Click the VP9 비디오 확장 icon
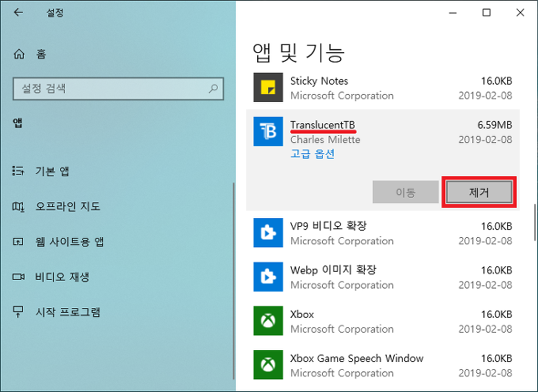This screenshot has width=538, height=392. [x=268, y=232]
